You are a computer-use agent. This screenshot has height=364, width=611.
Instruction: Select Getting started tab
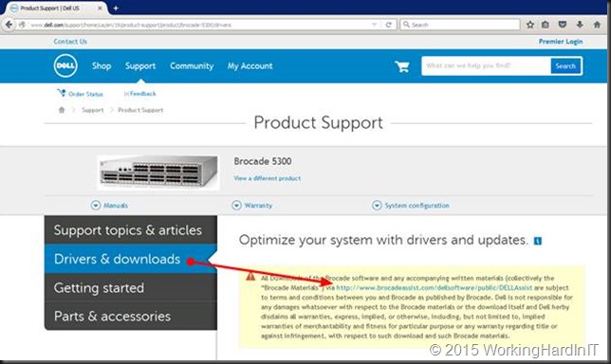pos(131,287)
